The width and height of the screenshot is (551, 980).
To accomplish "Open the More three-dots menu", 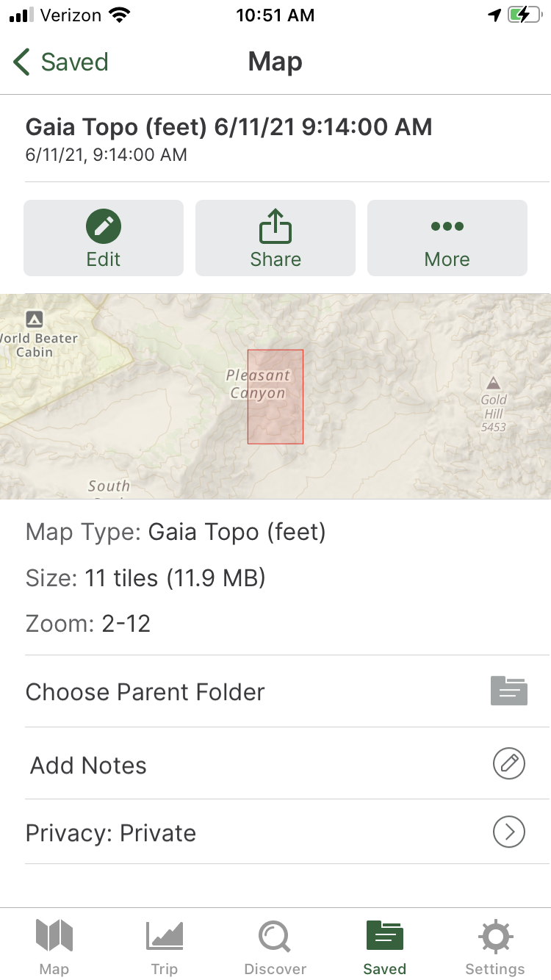I will click(447, 226).
